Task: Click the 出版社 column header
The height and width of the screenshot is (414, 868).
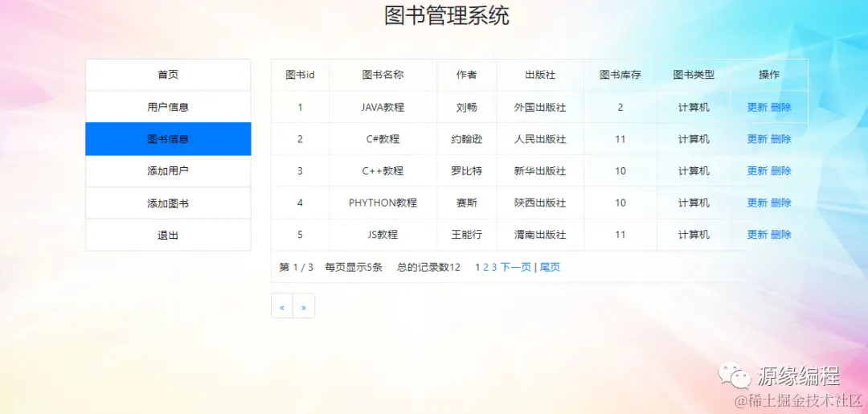Action: point(540,75)
